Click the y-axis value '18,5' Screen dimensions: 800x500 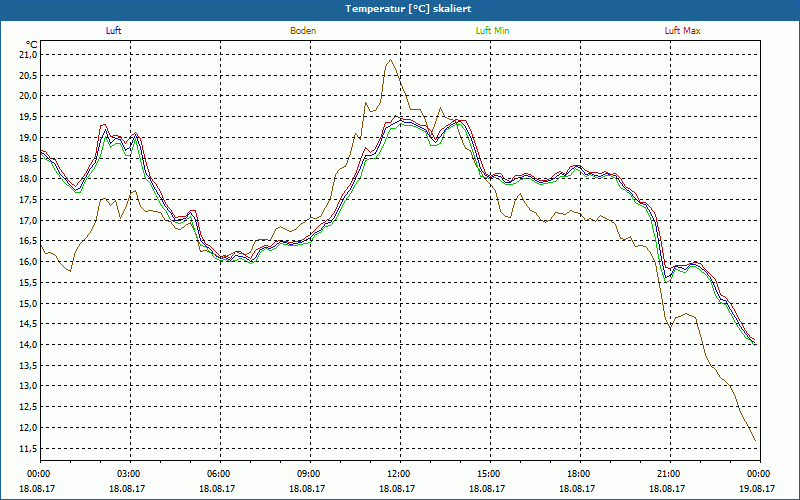tap(29, 158)
